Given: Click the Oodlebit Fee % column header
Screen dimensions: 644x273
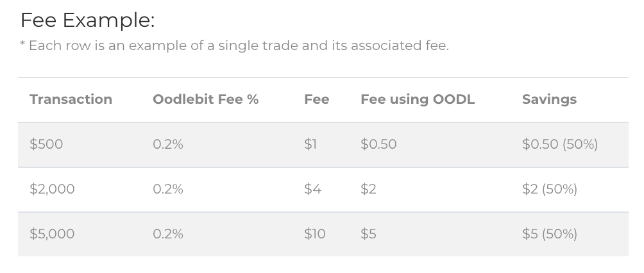Looking at the screenshot, I should (205, 99).
